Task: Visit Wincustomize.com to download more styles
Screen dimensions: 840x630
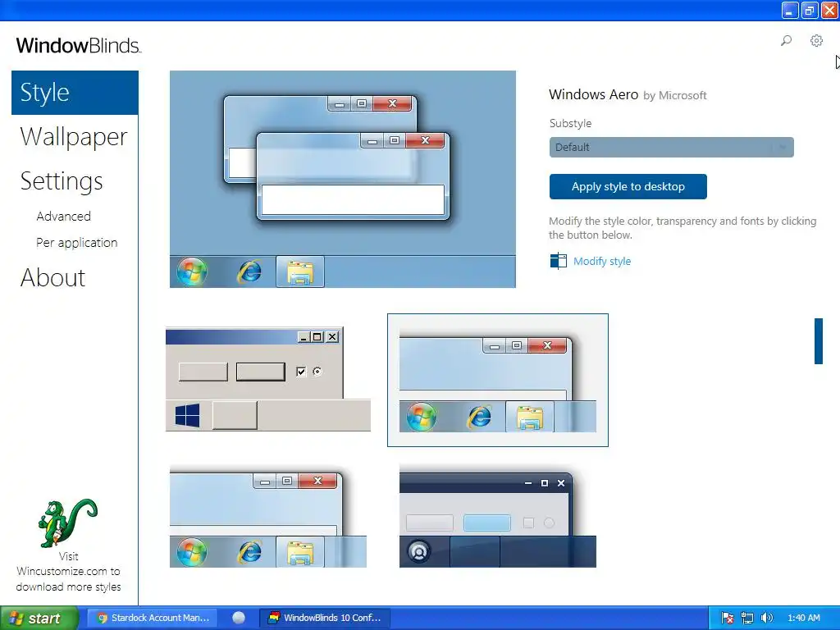Action: click(69, 572)
